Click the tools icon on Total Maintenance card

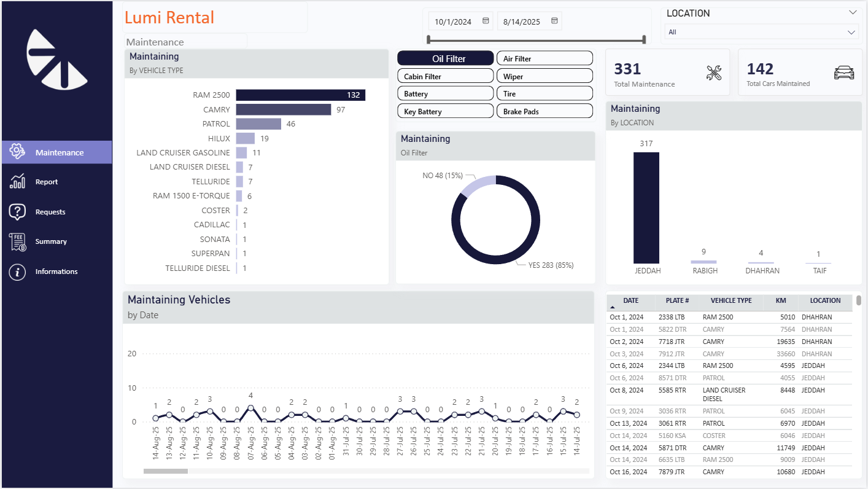point(713,71)
